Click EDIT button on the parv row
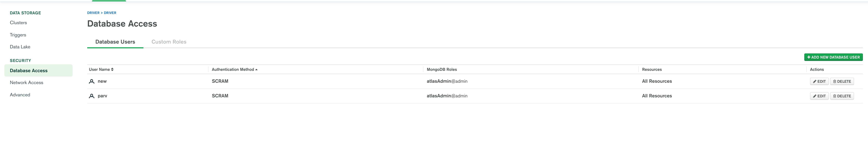Screen dimensions: 868x145 tap(819, 95)
